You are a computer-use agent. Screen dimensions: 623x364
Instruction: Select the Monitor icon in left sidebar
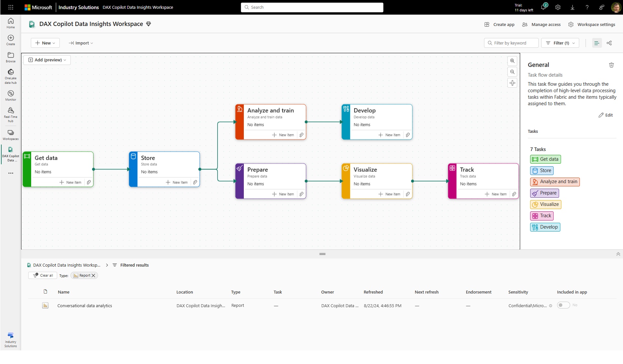click(10, 95)
